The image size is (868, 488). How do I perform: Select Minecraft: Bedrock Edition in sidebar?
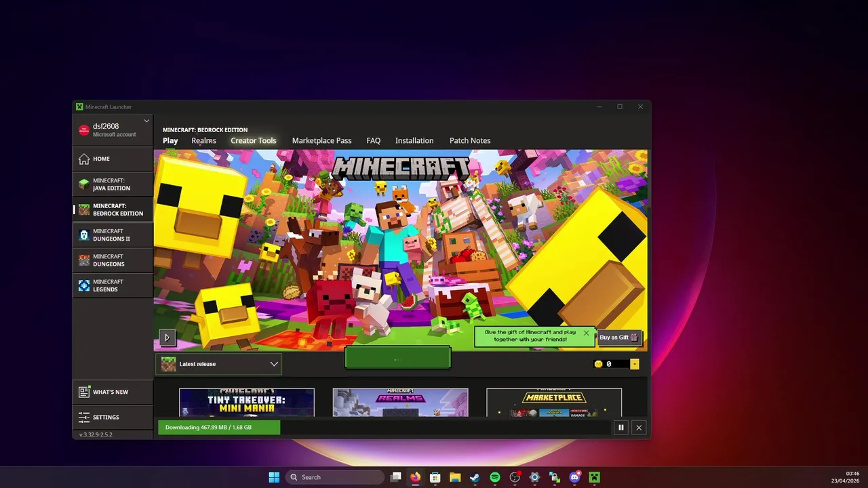(x=113, y=209)
